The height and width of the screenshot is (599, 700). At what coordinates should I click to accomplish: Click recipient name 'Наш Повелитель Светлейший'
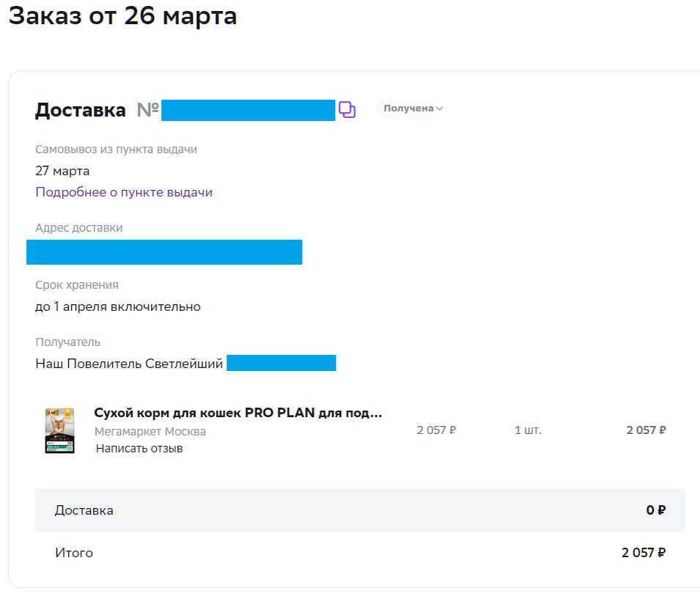[x=129, y=364]
